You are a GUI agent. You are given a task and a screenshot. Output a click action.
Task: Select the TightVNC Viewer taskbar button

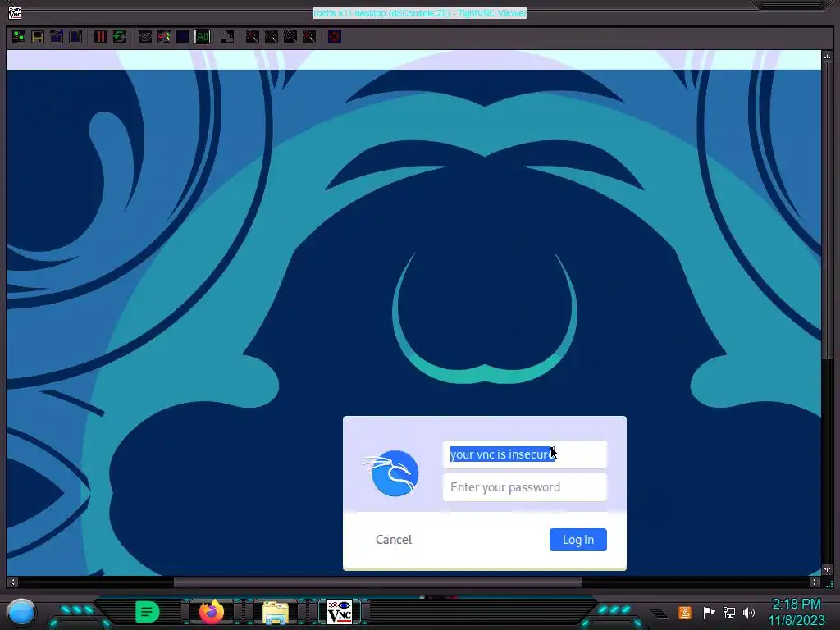click(340, 612)
